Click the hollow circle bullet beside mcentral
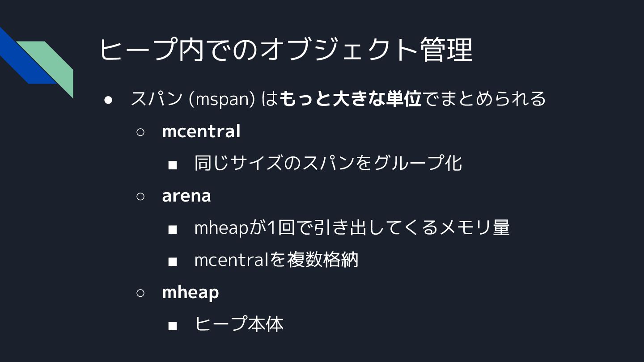 pos(140,132)
